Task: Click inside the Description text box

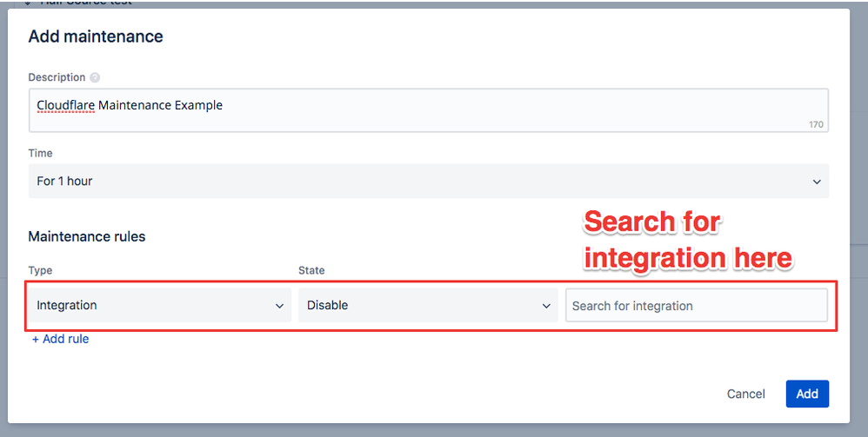Action: (429, 110)
